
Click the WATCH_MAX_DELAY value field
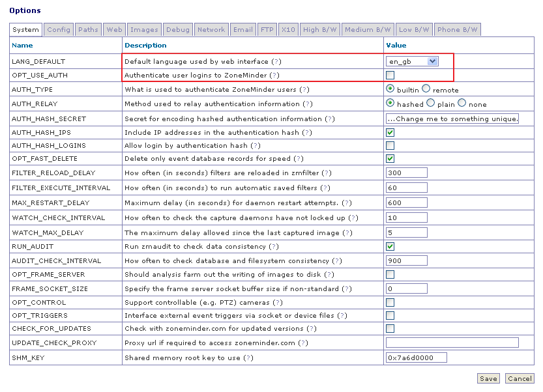(407, 232)
